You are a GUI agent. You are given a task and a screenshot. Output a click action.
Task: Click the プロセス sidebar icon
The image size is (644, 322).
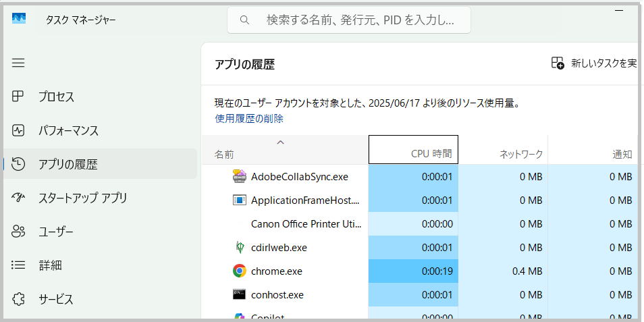[x=18, y=97]
